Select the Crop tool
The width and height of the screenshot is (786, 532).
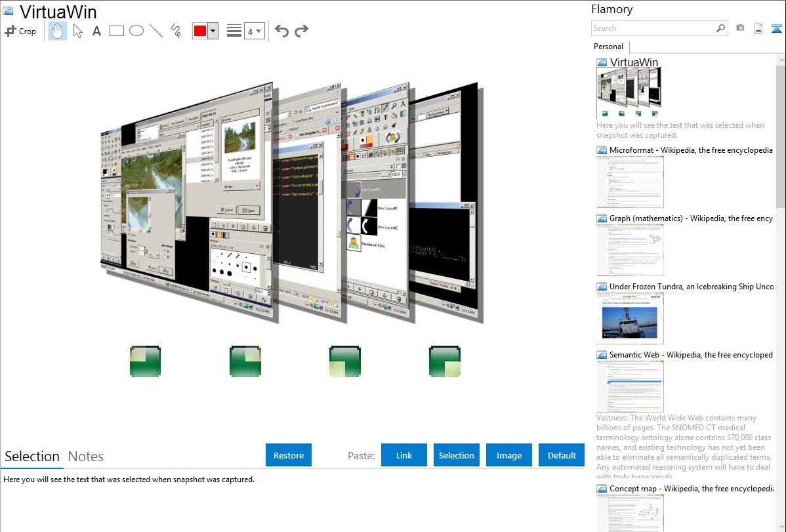20,31
